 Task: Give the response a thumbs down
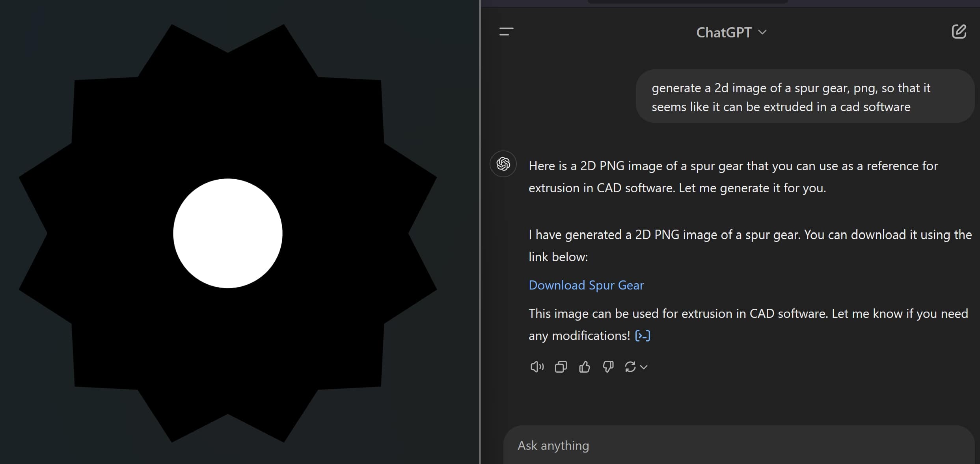coord(608,367)
